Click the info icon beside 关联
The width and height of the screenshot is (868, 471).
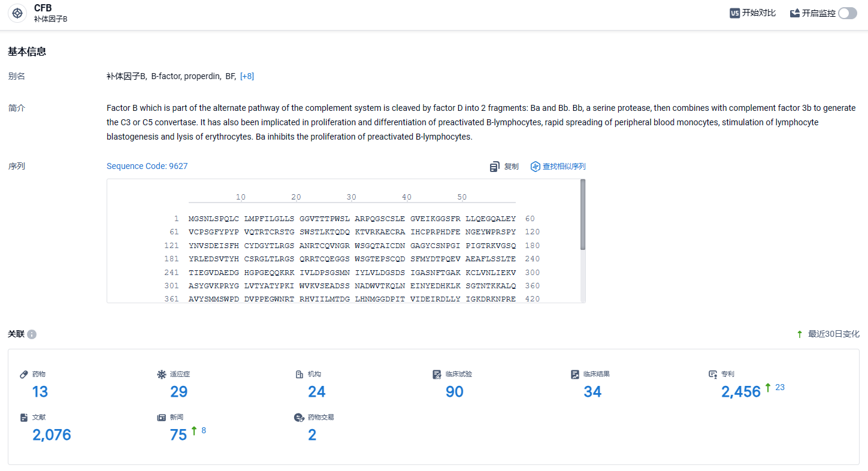[32, 334]
